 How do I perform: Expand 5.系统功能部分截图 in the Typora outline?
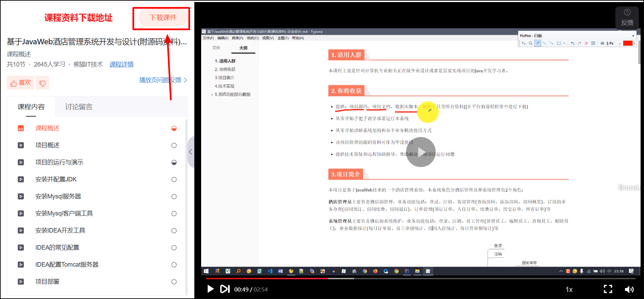point(212,95)
